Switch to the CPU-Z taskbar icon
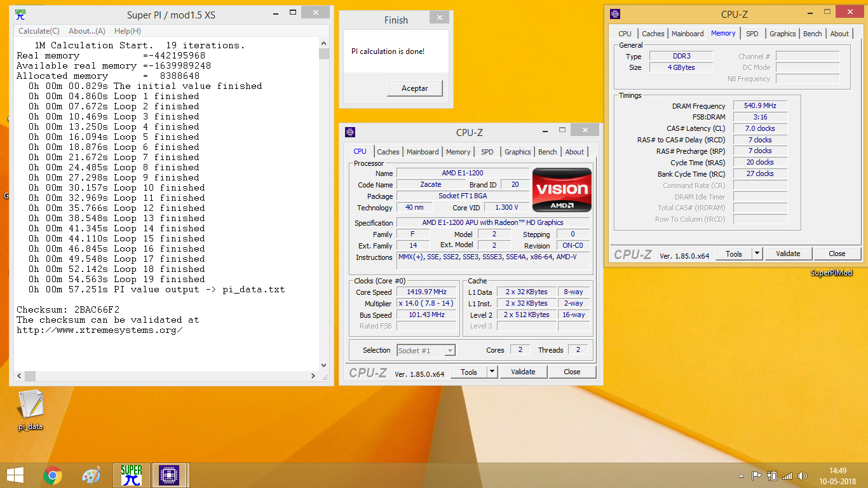Viewport: 868px width, 488px height. 169,475
